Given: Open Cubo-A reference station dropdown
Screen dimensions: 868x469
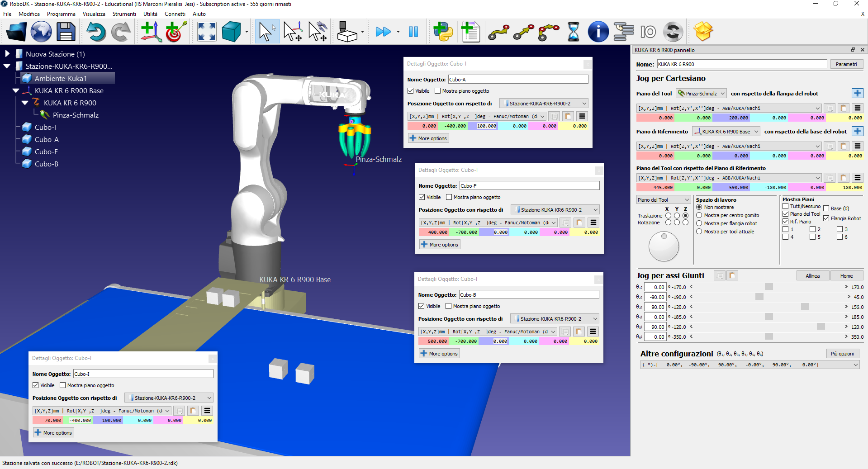Looking at the screenshot, I should pos(543,104).
